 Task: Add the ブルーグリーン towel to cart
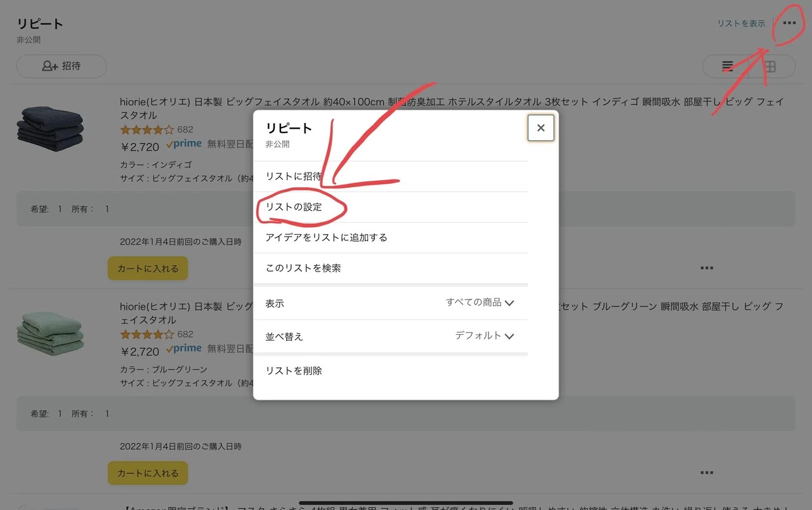tap(148, 473)
